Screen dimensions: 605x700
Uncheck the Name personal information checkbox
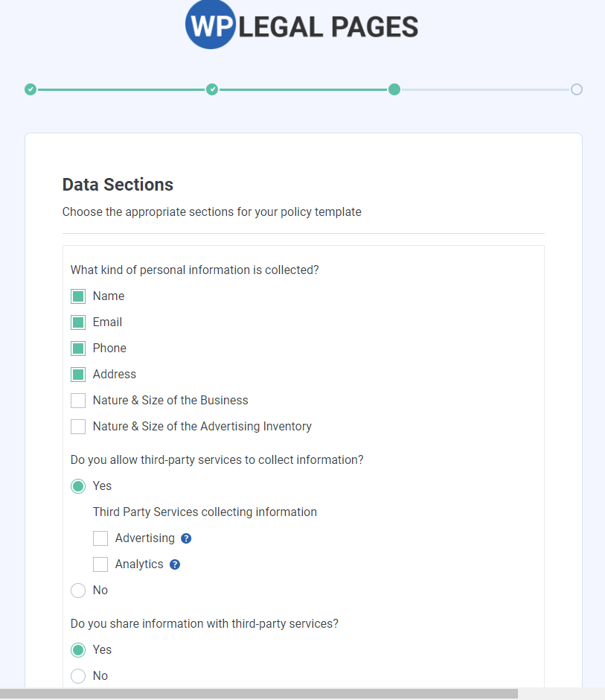coord(77,296)
